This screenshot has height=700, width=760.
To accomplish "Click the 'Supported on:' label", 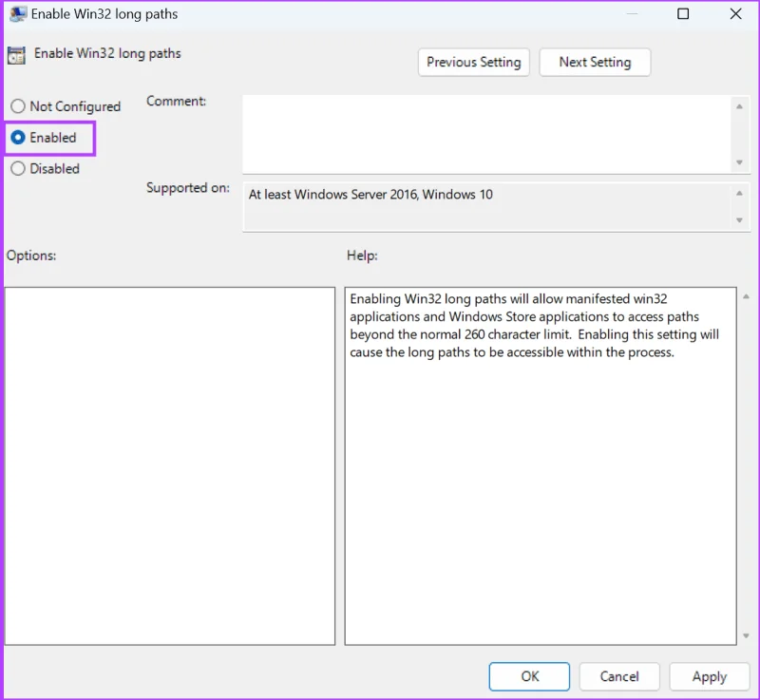I will click(188, 187).
